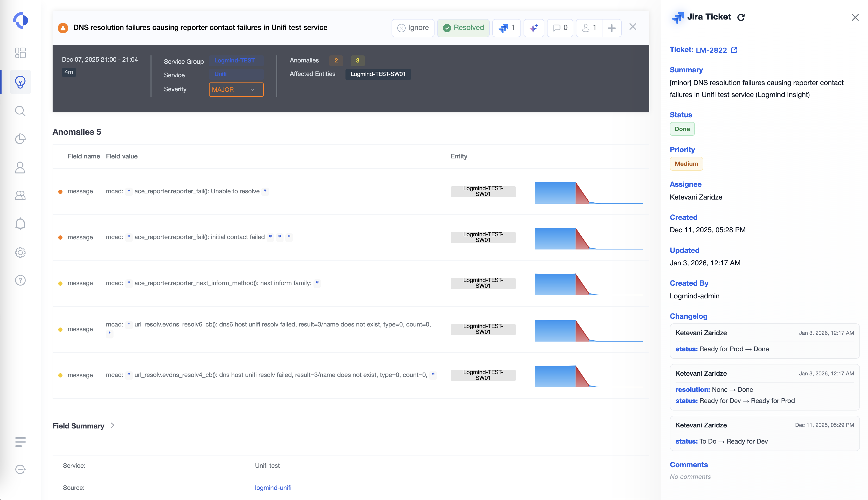The height and width of the screenshot is (500, 868).
Task: Open the reports pie chart sidebar item
Action: pos(20,139)
